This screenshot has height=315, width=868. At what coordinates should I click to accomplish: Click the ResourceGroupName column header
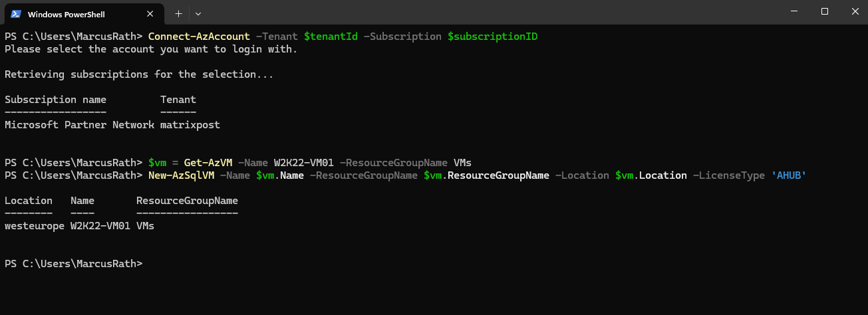tap(187, 201)
